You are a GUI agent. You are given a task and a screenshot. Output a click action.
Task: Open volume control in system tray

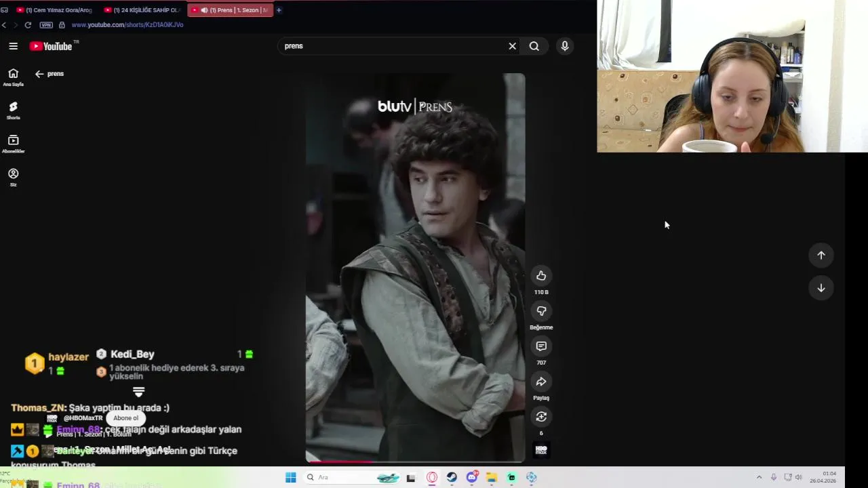point(798,478)
